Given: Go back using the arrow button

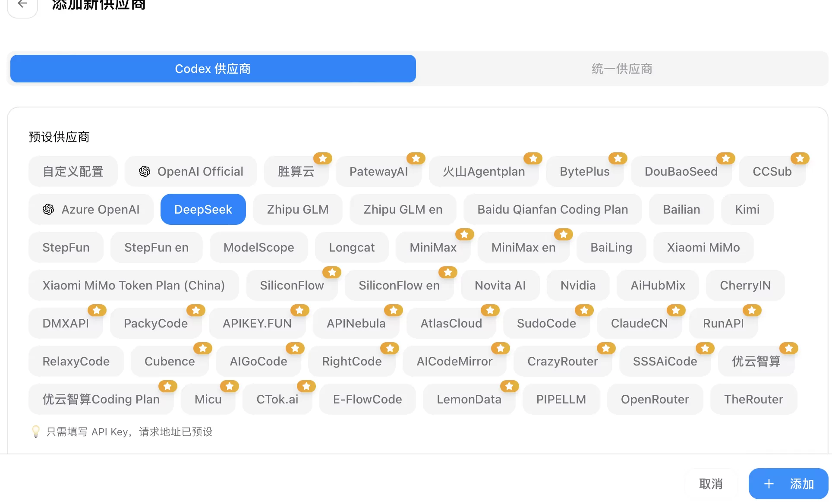Looking at the screenshot, I should pyautogui.click(x=22, y=5).
